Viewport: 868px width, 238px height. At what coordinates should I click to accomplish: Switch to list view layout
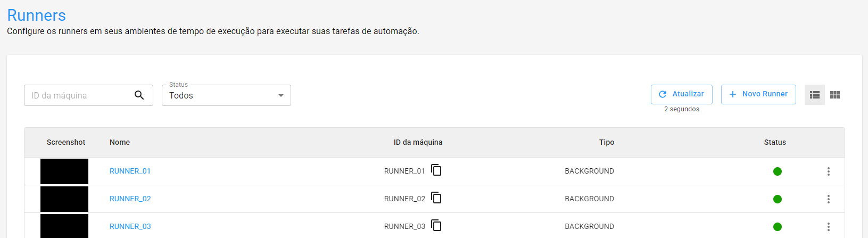pyautogui.click(x=814, y=95)
